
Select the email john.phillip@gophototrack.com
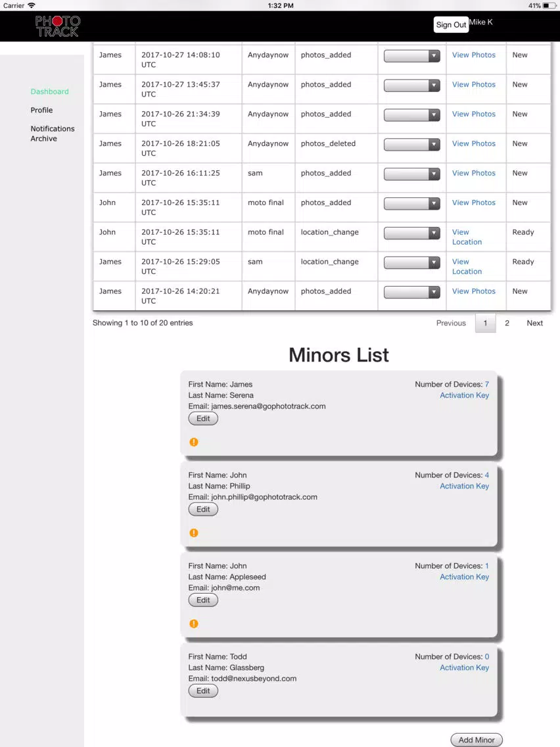[x=264, y=497]
